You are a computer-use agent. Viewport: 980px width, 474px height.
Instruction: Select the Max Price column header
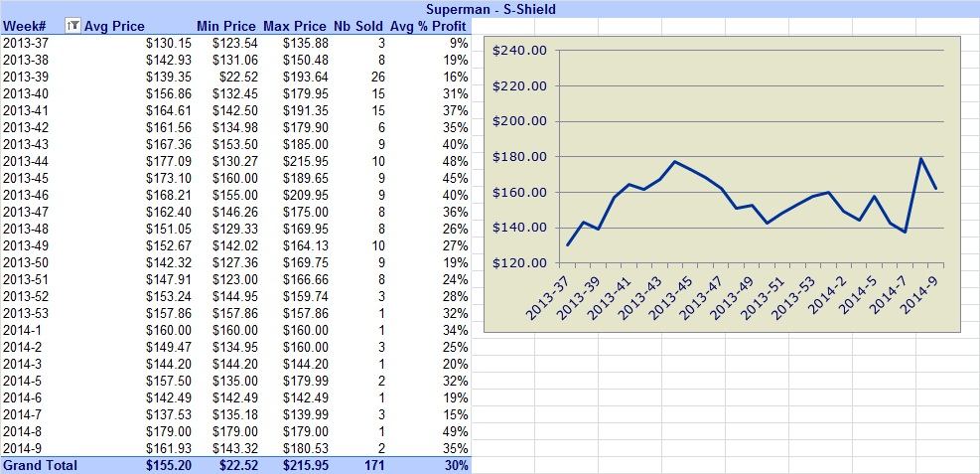click(294, 26)
